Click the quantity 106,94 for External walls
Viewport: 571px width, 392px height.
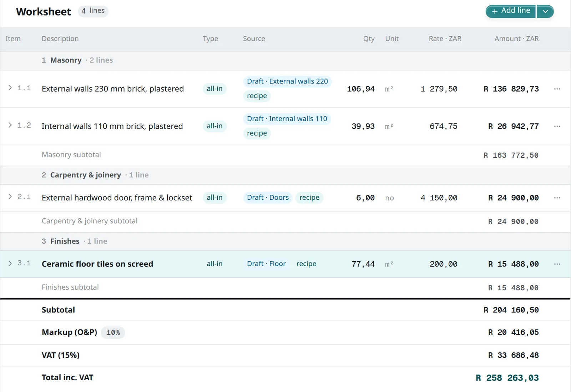pyautogui.click(x=361, y=89)
